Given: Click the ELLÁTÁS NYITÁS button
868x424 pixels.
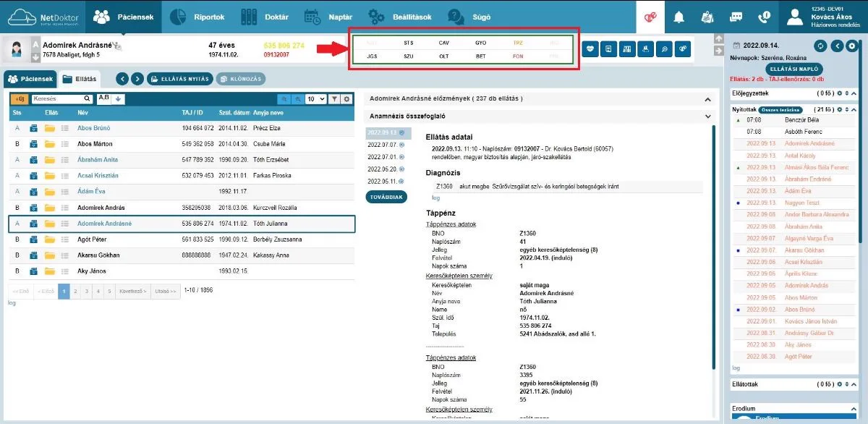Looking at the screenshot, I should pos(179,78).
